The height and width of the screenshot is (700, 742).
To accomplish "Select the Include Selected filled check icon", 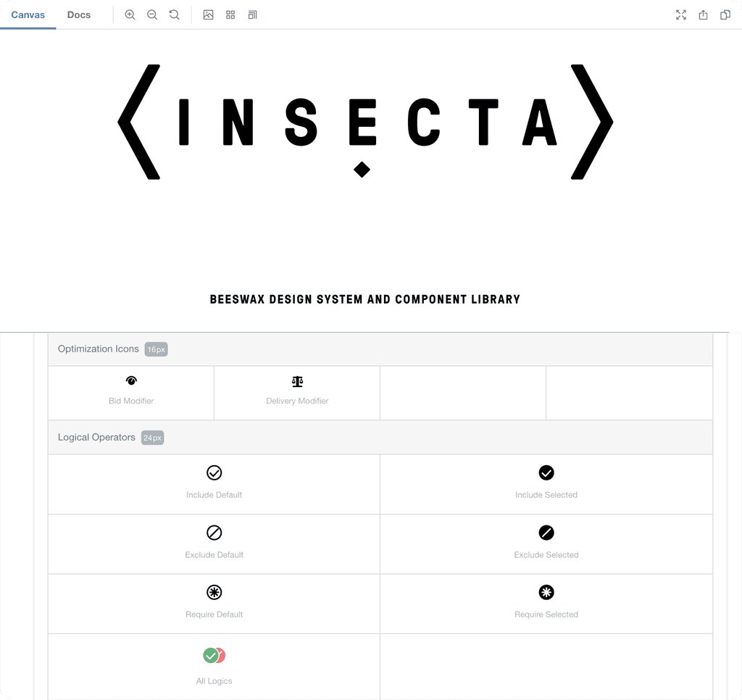I will [x=546, y=472].
